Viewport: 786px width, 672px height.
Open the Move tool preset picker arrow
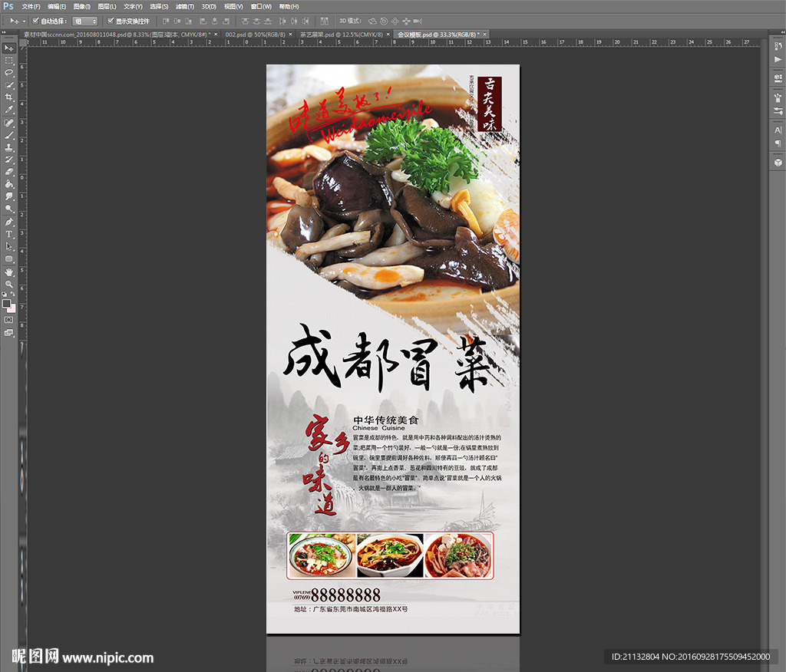(x=24, y=21)
